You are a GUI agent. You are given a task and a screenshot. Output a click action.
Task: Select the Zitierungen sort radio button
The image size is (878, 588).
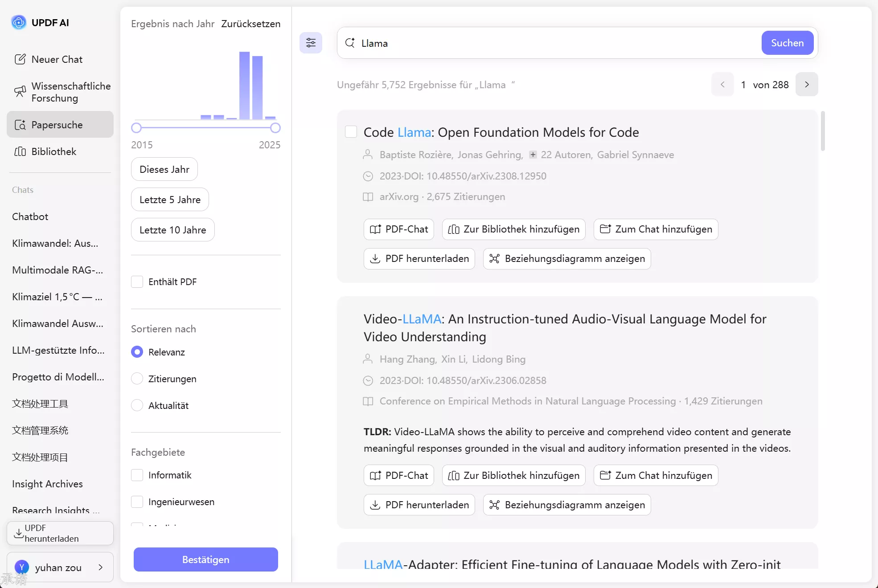137,379
